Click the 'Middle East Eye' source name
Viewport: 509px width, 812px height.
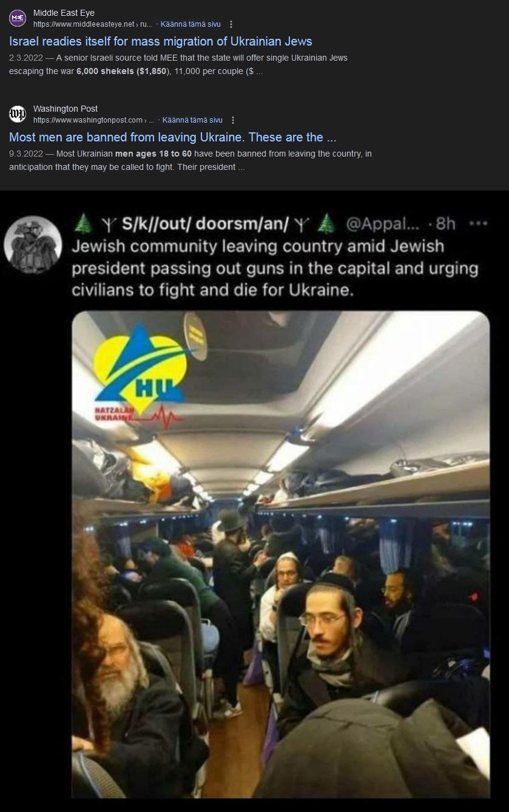(x=64, y=13)
